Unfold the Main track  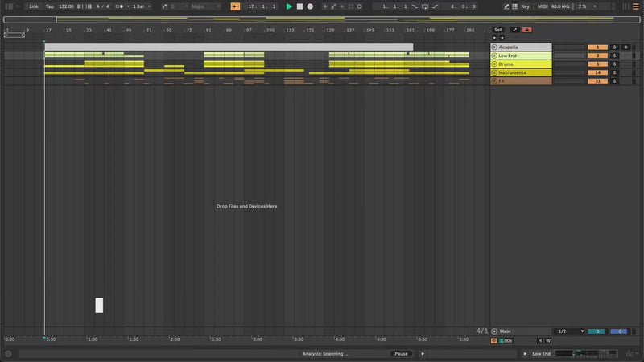(494, 331)
